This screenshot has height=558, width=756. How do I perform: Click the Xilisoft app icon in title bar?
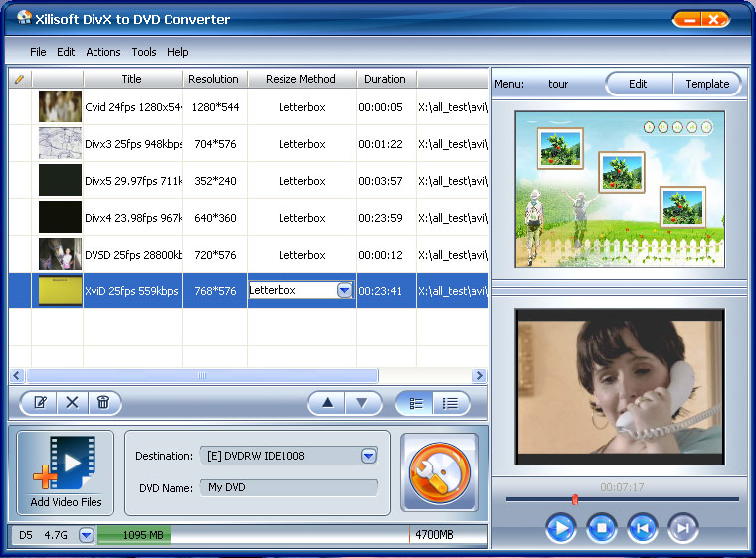tap(24, 18)
